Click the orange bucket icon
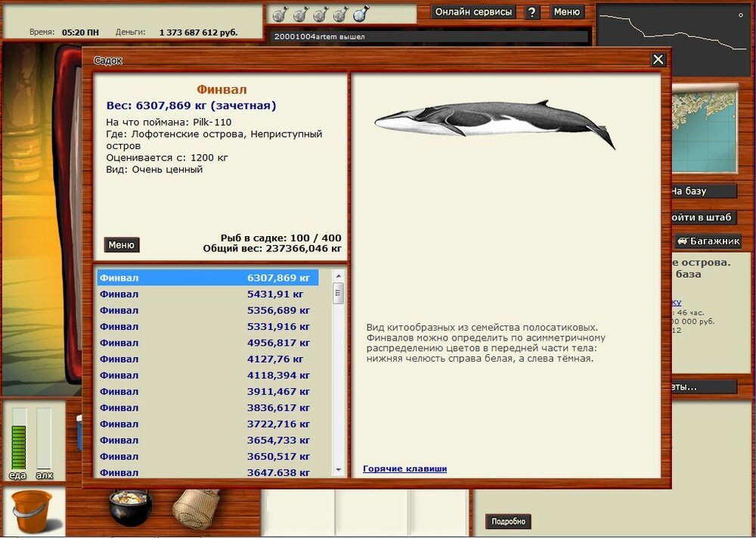The height and width of the screenshot is (538, 756). point(32,512)
